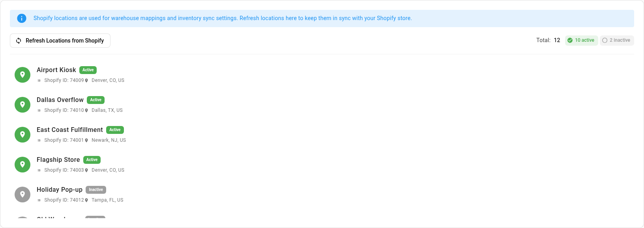Click the Dallas Overflow location name
This screenshot has width=644, height=228.
[x=60, y=100]
